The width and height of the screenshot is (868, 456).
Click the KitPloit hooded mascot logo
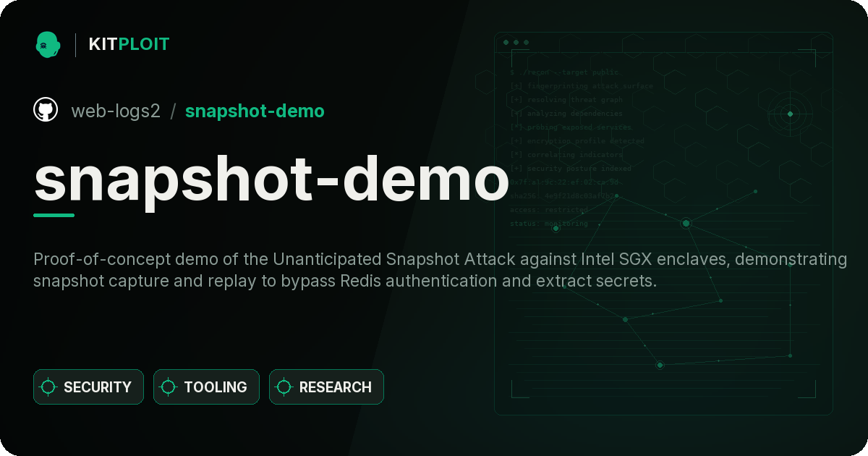pos(48,44)
